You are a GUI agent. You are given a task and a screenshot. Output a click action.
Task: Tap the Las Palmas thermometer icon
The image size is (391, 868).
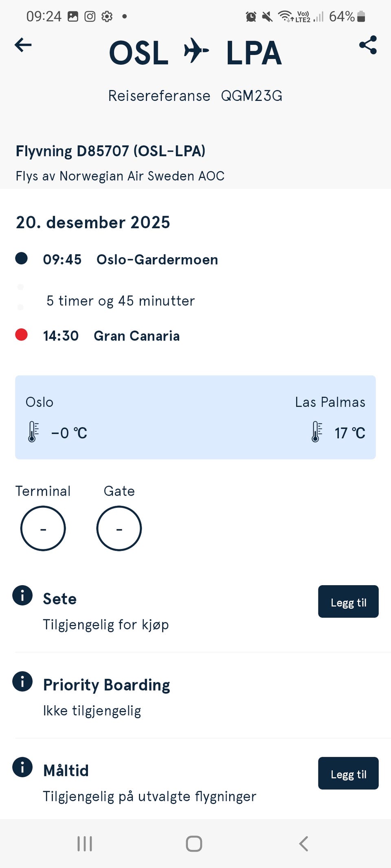(316, 432)
